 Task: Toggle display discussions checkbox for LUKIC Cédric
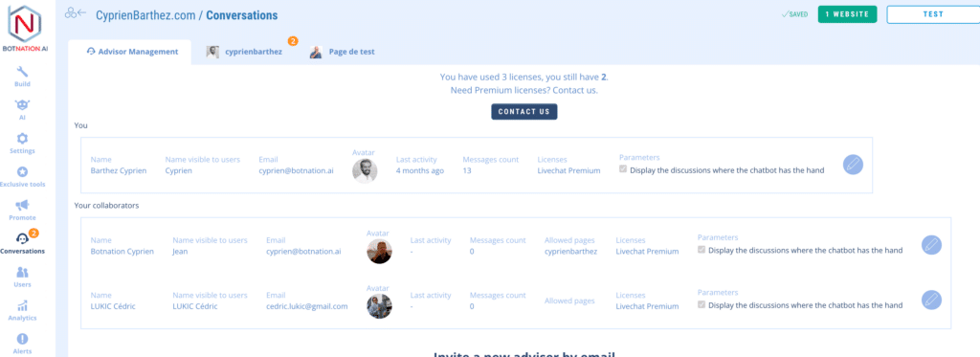point(702,305)
